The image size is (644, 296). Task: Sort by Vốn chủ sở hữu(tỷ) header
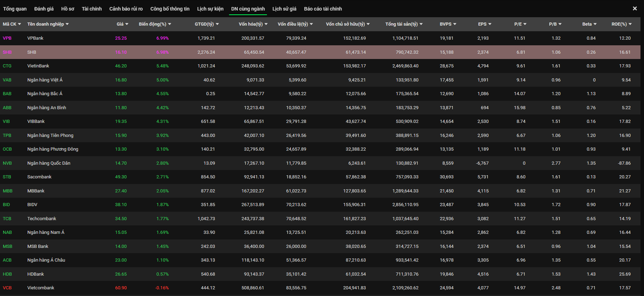point(348,24)
